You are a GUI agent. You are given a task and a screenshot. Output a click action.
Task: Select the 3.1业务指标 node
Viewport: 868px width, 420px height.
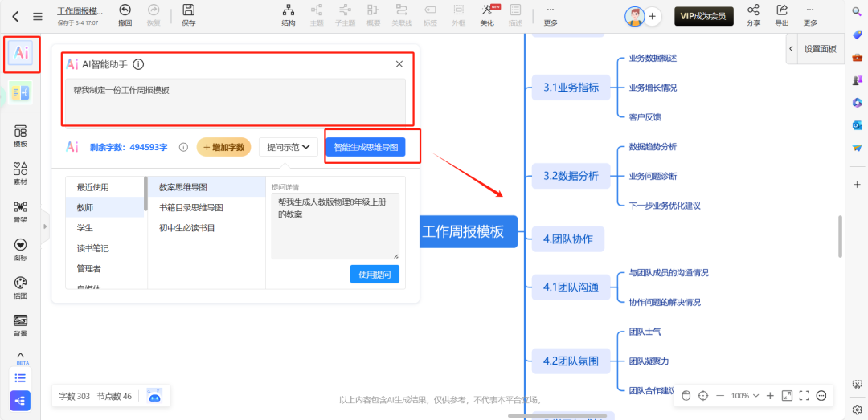click(571, 88)
